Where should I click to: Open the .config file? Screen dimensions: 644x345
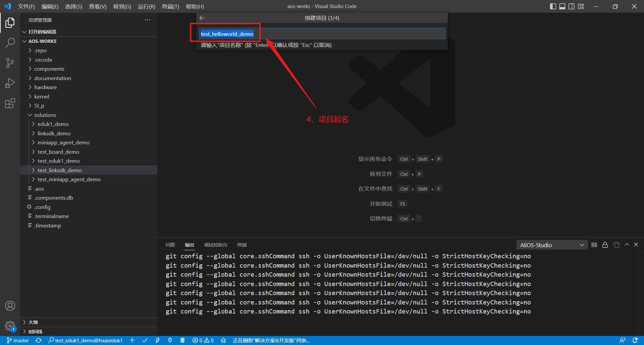89,207
